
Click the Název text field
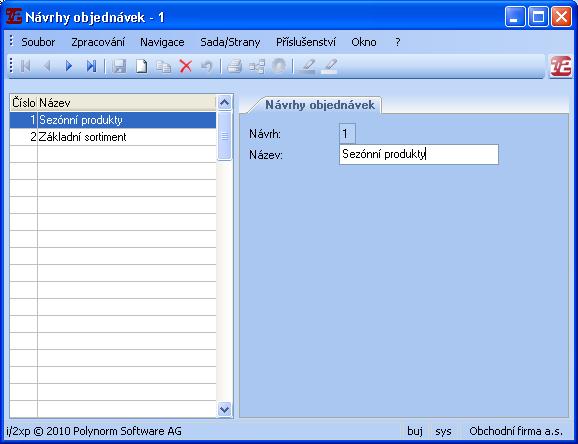[419, 154]
